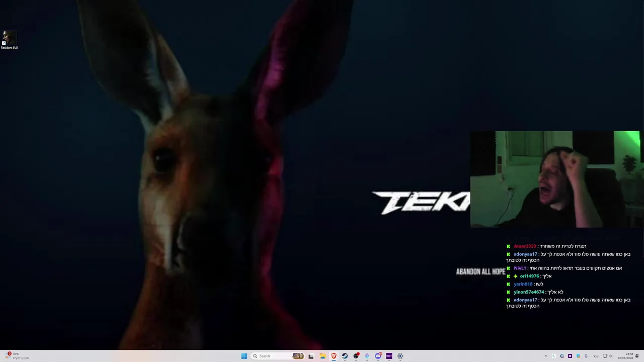Open the Resident Evil desktop shortcut
The height and width of the screenshot is (362, 644).
9,40
